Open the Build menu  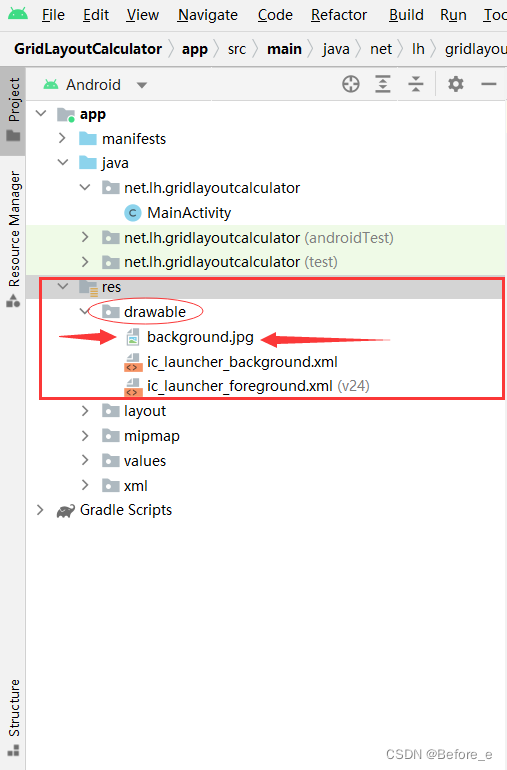coord(406,15)
